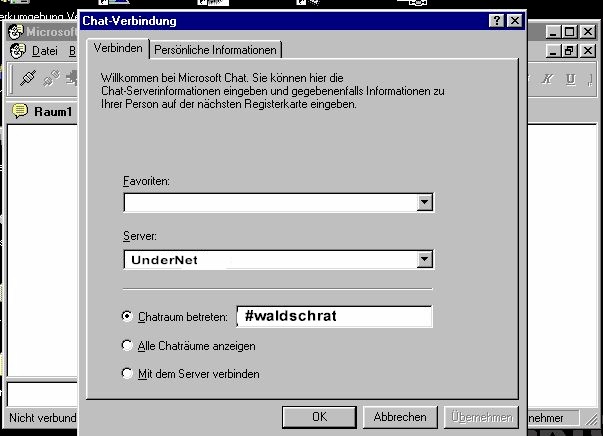The width and height of the screenshot is (603, 436).
Task: Select the Raum1 room tab
Action: (53, 112)
